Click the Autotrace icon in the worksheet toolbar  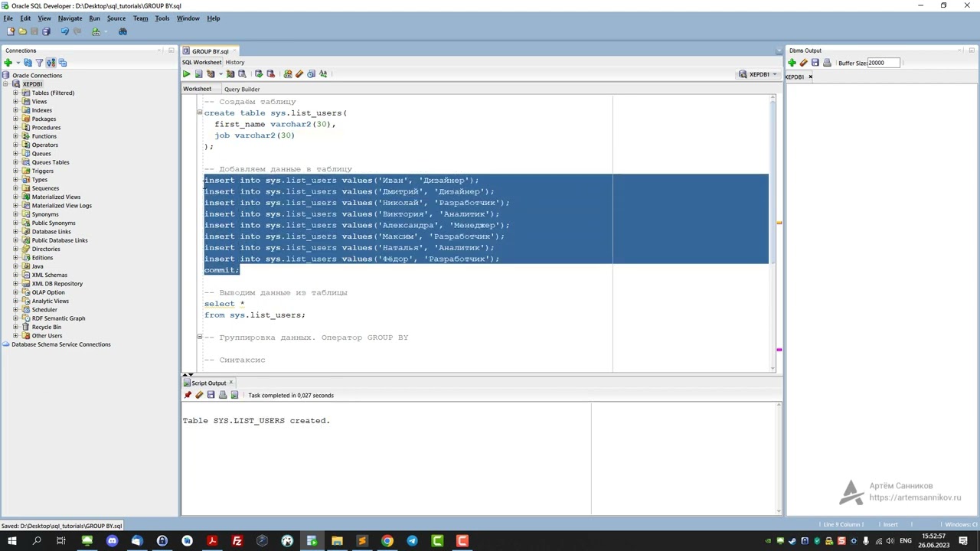point(230,73)
